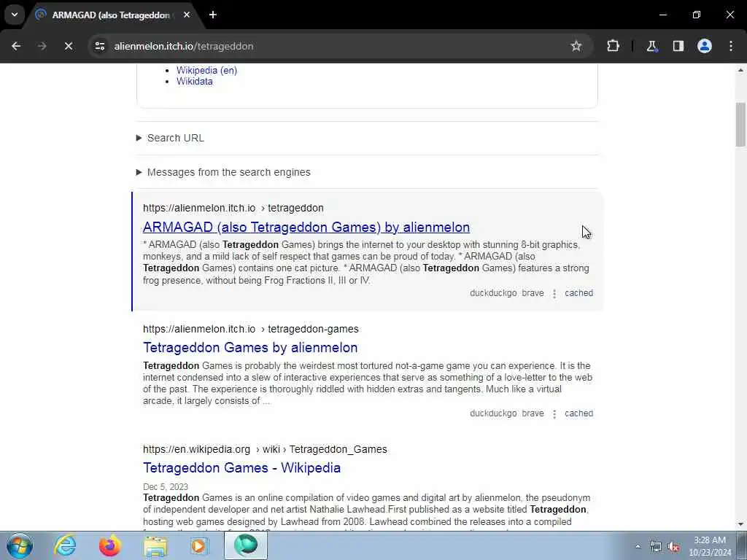Stop the page loading
Screen dimensions: 747x560
coord(68,46)
